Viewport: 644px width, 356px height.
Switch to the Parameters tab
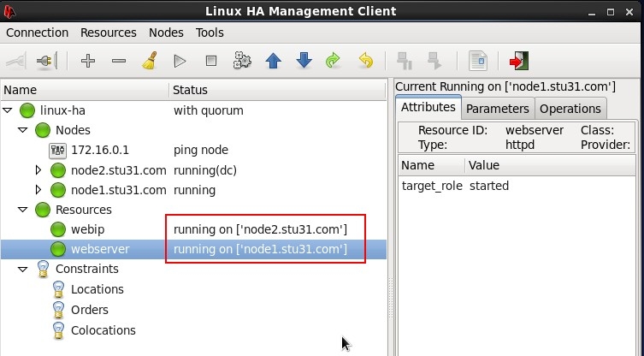498,109
